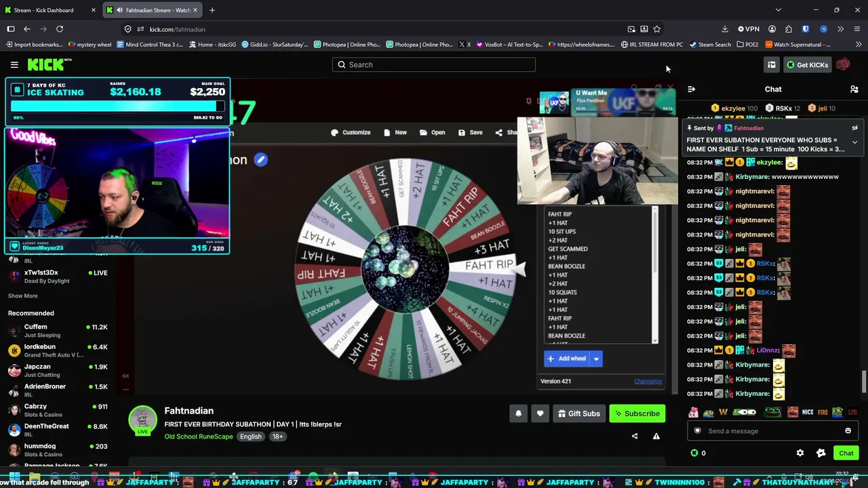Open the mystery wheel bookmark
This screenshot has width=868, height=488.
coord(90,45)
